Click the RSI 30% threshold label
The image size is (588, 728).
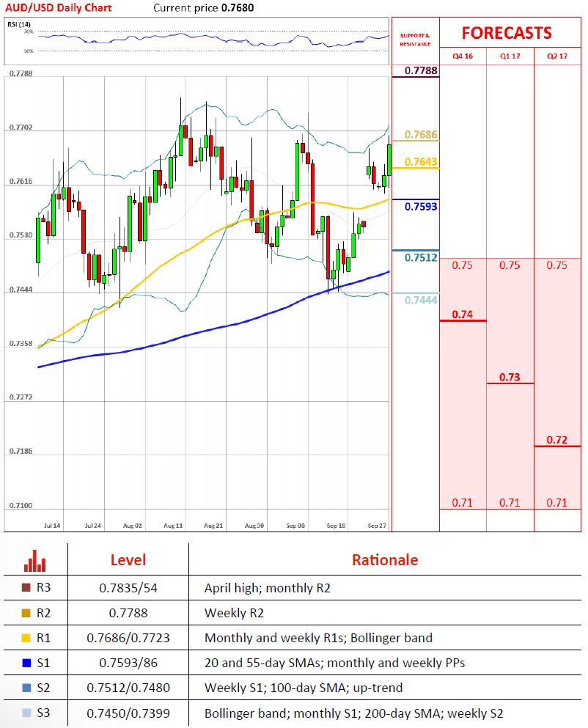tap(29, 51)
